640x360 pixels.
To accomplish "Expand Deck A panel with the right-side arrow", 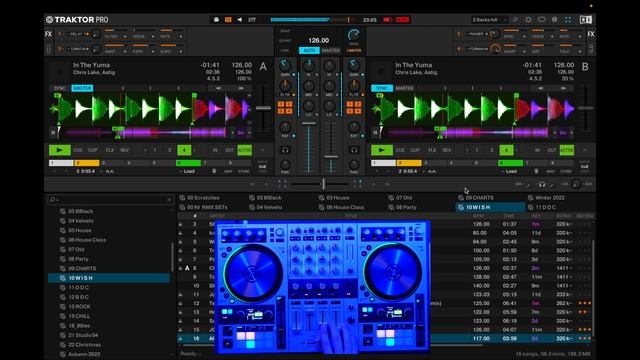I will pyautogui.click(x=262, y=150).
